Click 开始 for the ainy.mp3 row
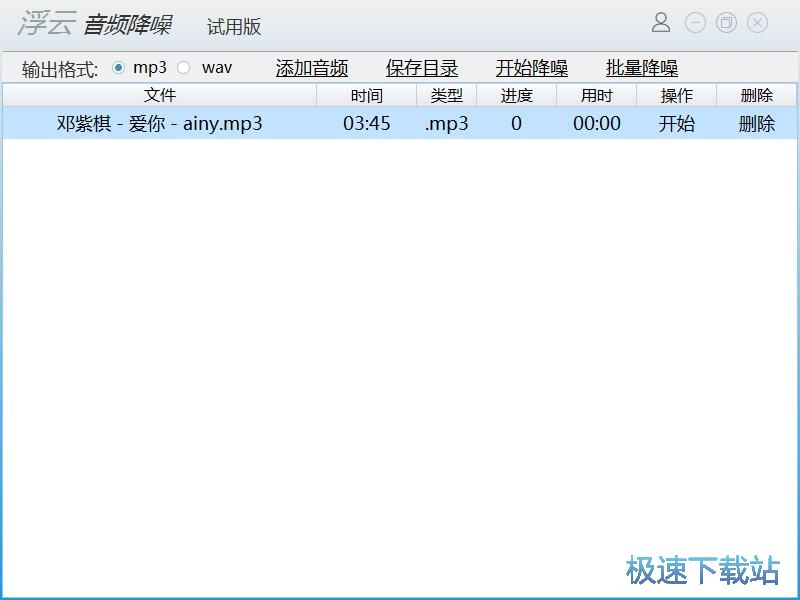 click(677, 123)
